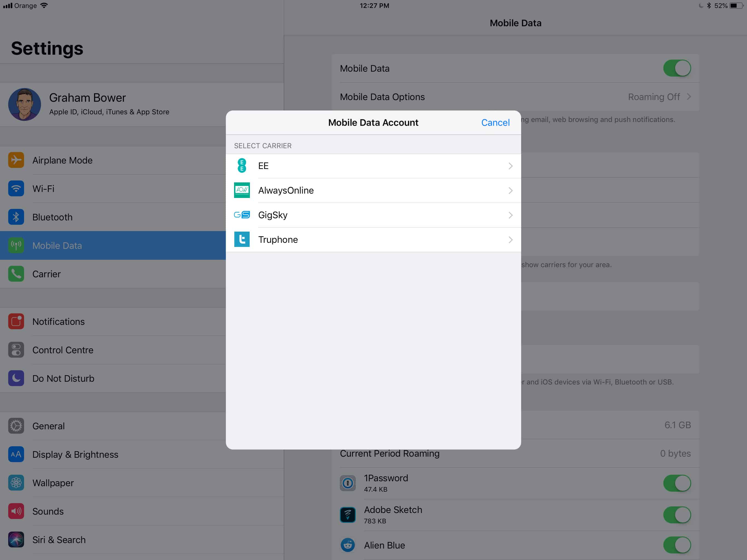Open Mobile Data Options Roaming Off chevron
Viewport: 747px width, 560px height.
click(688, 97)
